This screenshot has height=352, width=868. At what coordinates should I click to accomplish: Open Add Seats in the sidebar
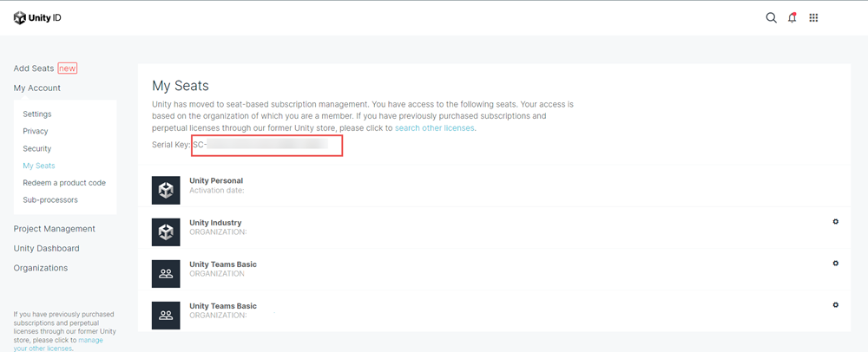(x=34, y=68)
